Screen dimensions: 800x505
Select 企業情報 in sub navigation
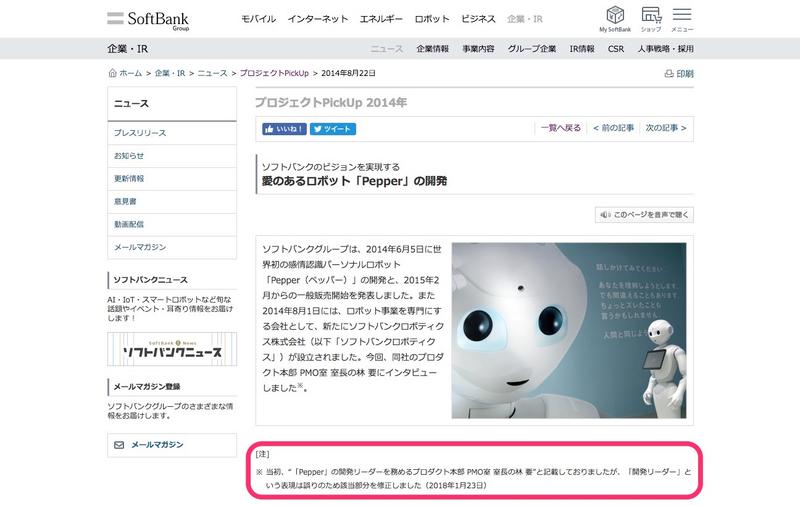point(433,49)
